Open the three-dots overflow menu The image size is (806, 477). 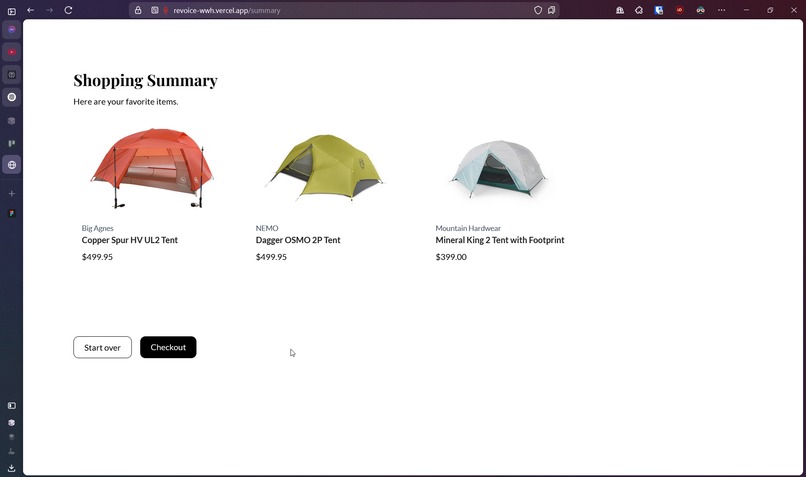(722, 10)
